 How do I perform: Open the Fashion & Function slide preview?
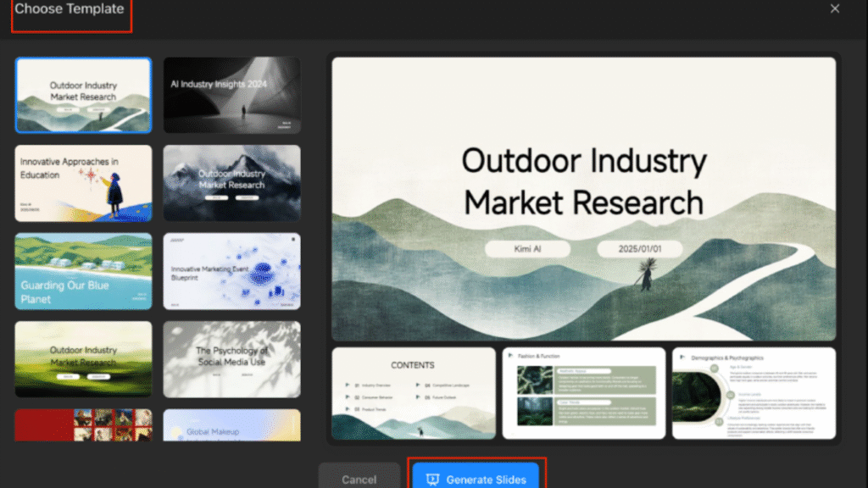click(583, 393)
